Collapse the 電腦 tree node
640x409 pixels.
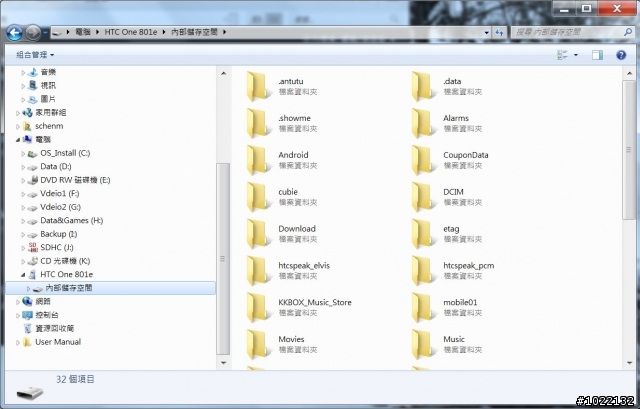click(x=18, y=140)
